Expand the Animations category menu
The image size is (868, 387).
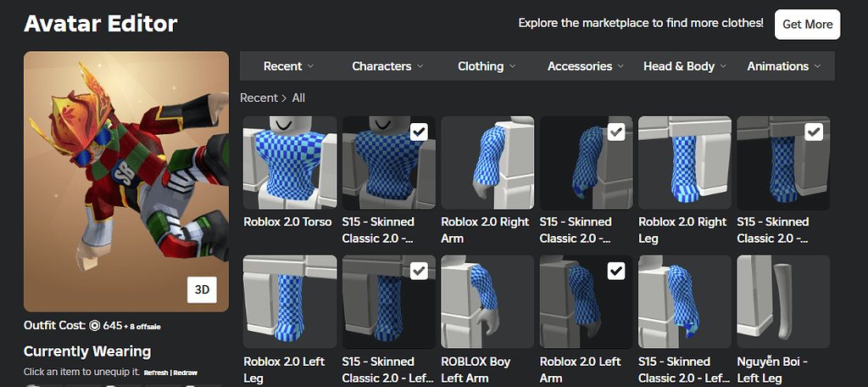click(x=784, y=66)
